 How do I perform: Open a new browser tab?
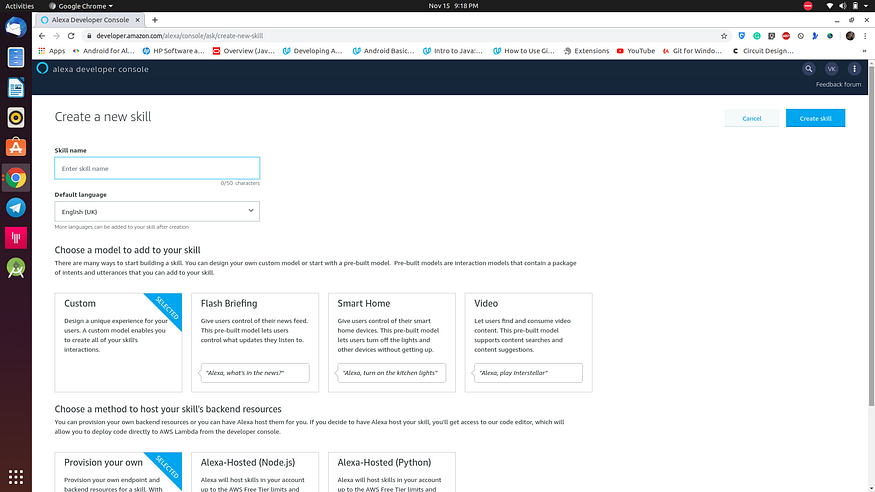click(x=155, y=20)
